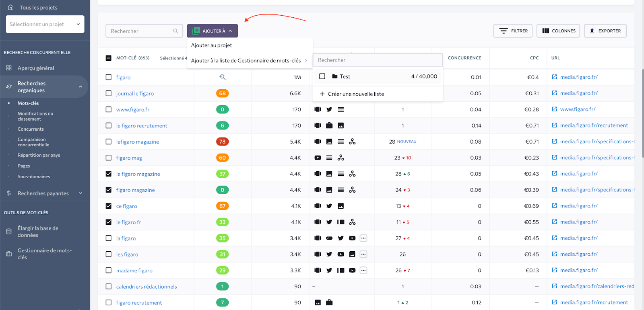Toggle the AJOUTER À dropdown button
Image resolution: width=644 pixels, height=310 pixels.
(x=212, y=31)
